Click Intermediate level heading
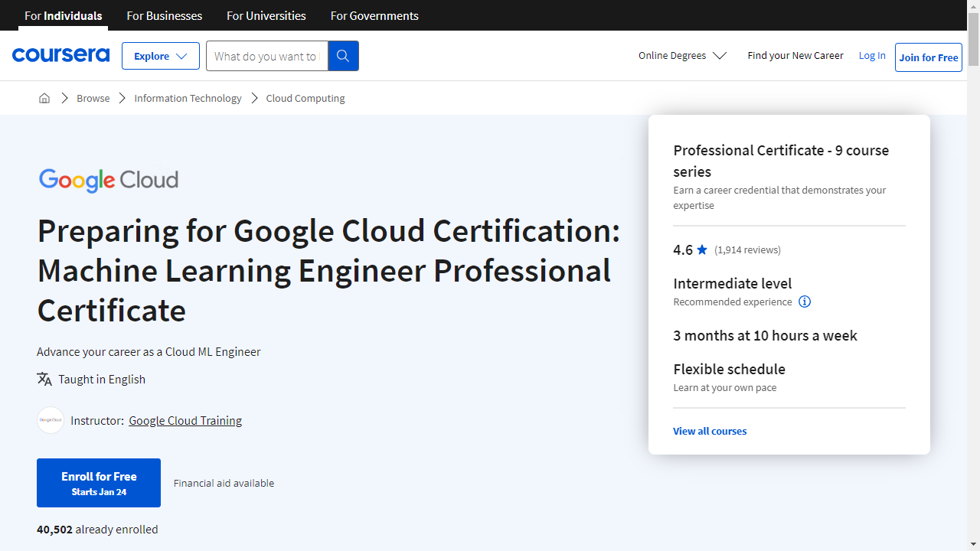980x551 pixels. click(733, 283)
